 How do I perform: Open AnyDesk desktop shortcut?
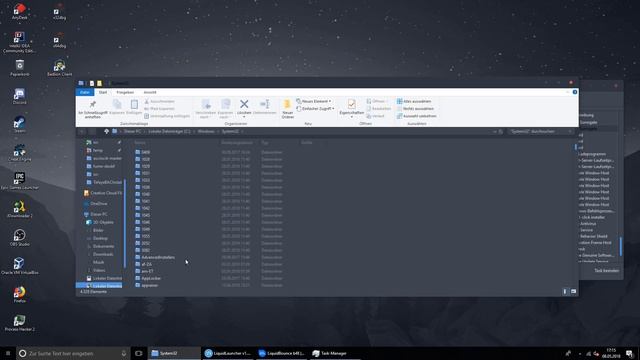coord(19,11)
